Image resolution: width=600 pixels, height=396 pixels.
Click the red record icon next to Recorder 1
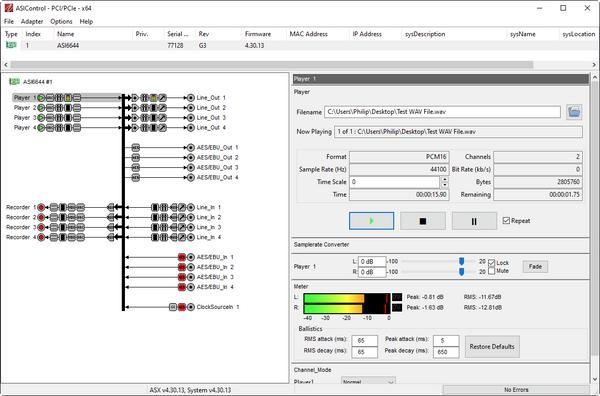tap(41, 207)
